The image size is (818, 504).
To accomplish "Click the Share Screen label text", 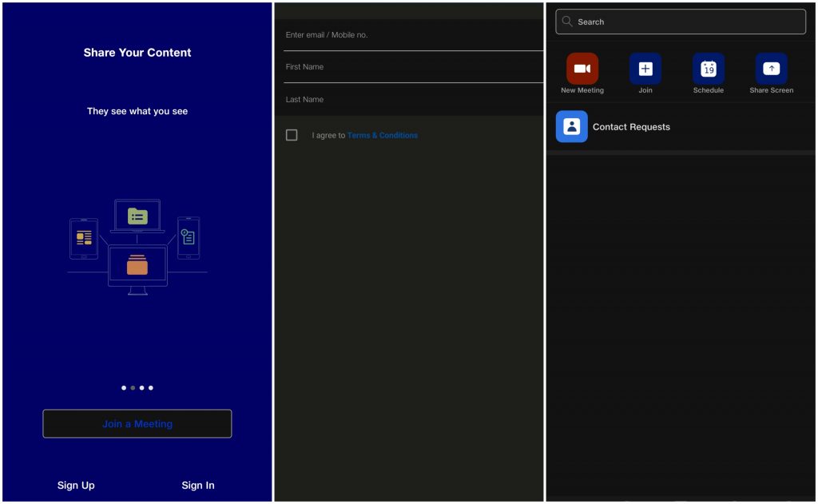I will [771, 90].
